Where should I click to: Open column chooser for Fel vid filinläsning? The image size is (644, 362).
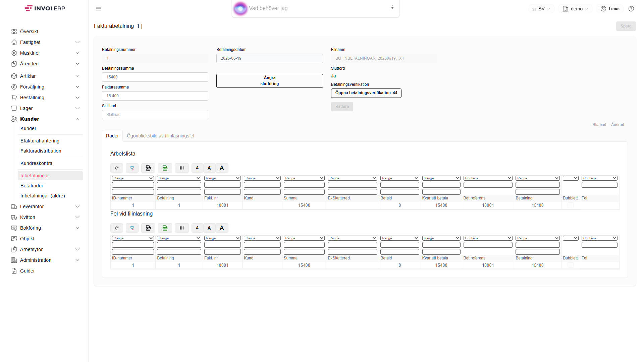[x=182, y=228]
